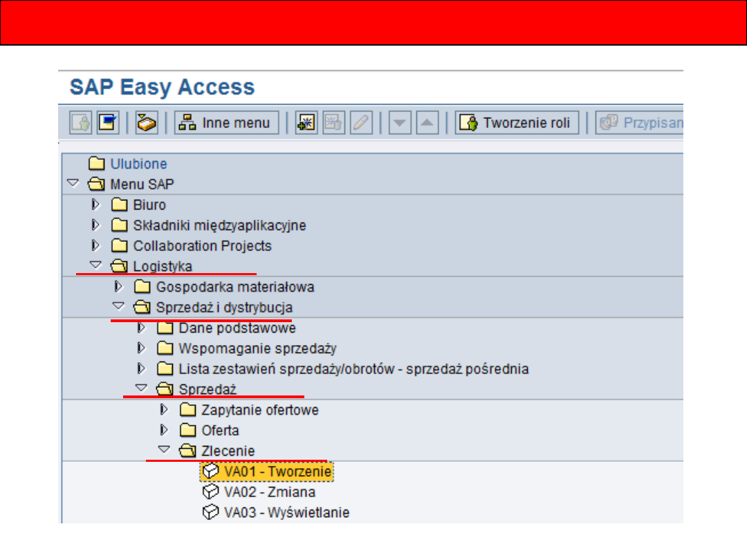Image resolution: width=747 pixels, height=560 pixels.
Task: Click the Ulubione folder icon
Action: point(96,164)
